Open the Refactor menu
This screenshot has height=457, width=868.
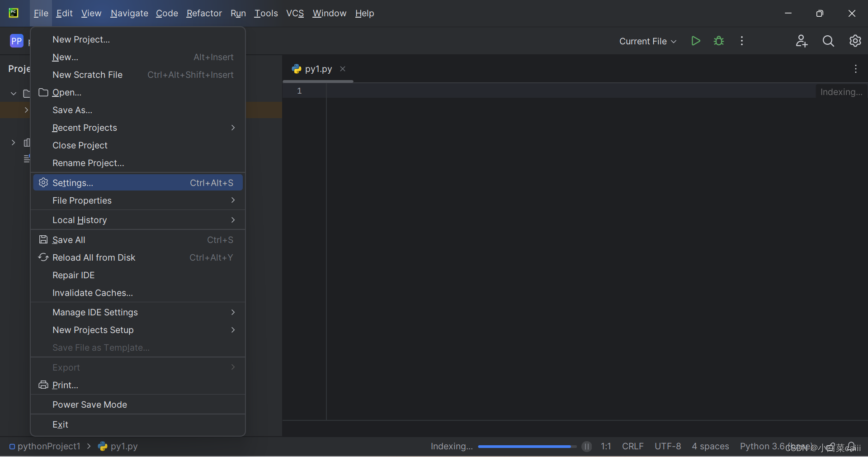tap(204, 13)
